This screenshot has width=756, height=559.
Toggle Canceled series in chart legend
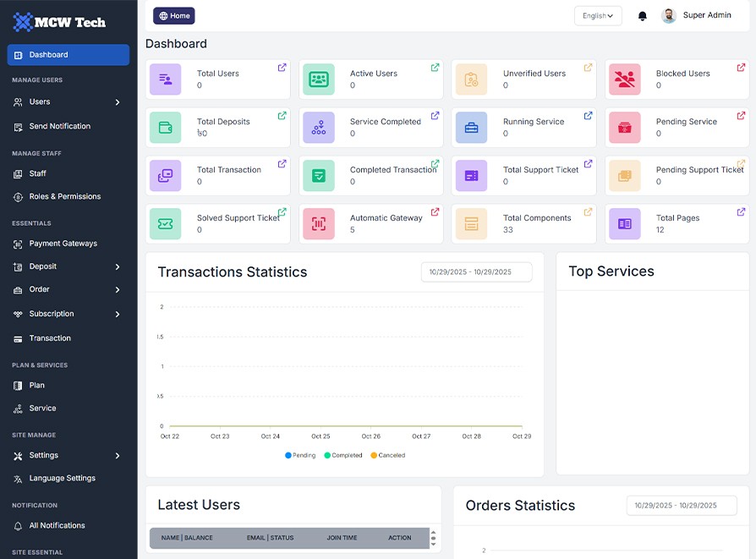pyautogui.click(x=388, y=456)
